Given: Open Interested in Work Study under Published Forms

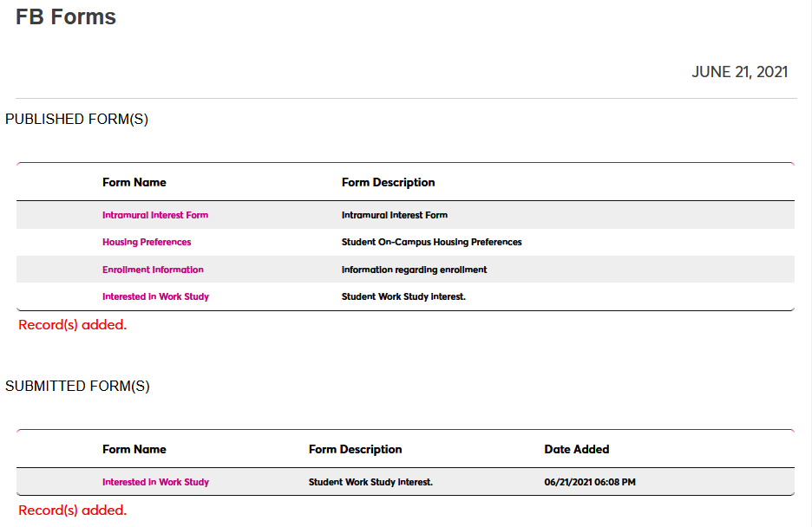Looking at the screenshot, I should [x=155, y=296].
